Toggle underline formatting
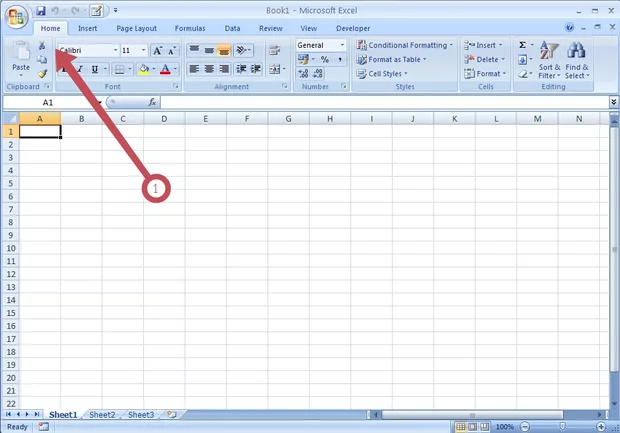 click(95, 69)
